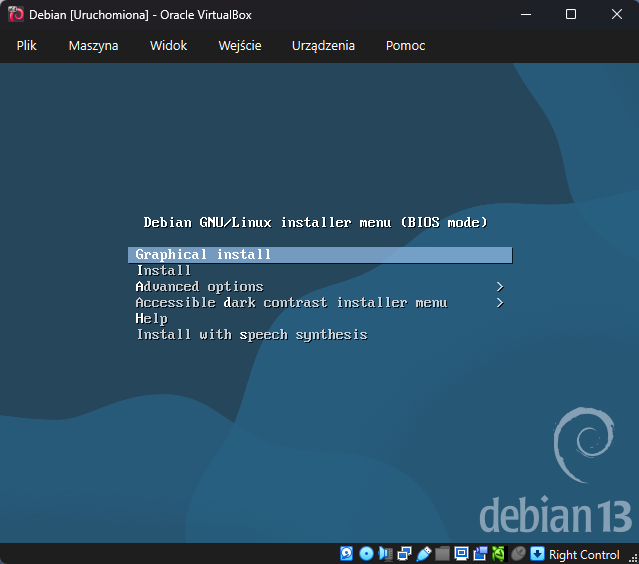
Task: Open the network adapter indicator icon
Action: [404, 554]
